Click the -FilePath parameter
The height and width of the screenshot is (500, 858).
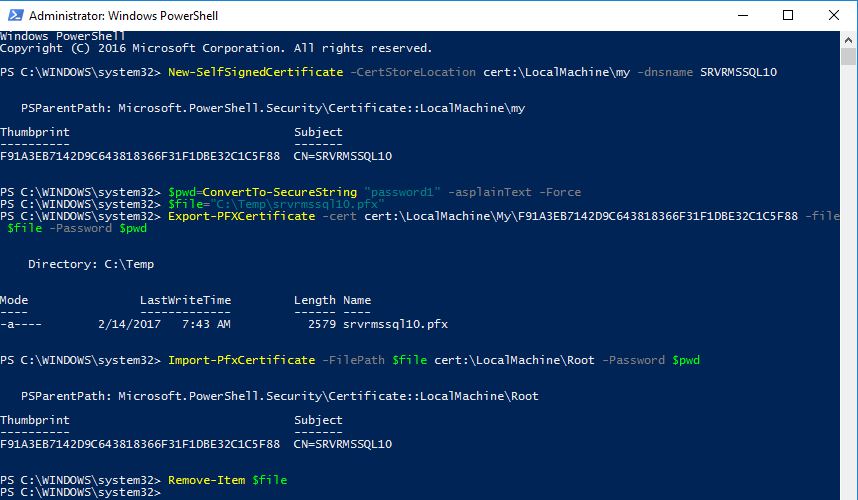(353, 361)
